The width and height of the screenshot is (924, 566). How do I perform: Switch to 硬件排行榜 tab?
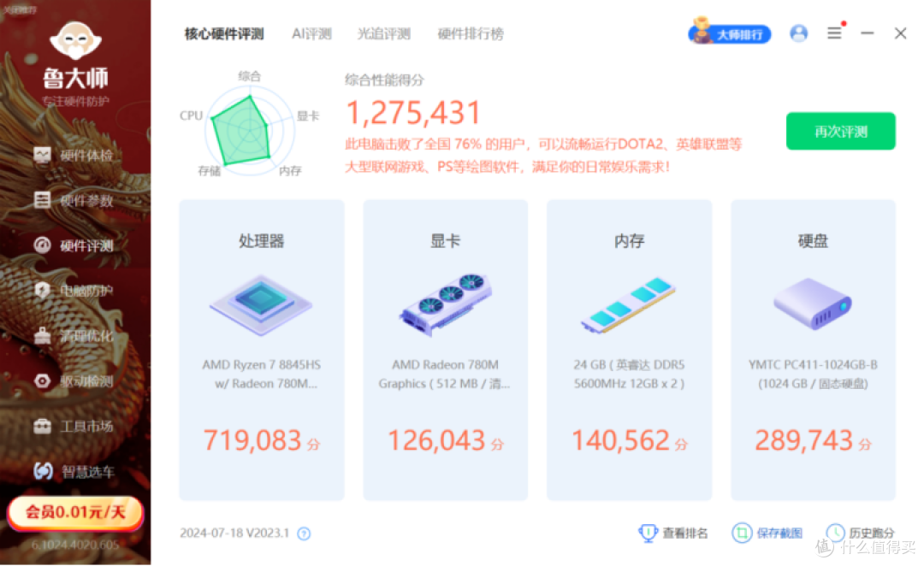coord(471,34)
